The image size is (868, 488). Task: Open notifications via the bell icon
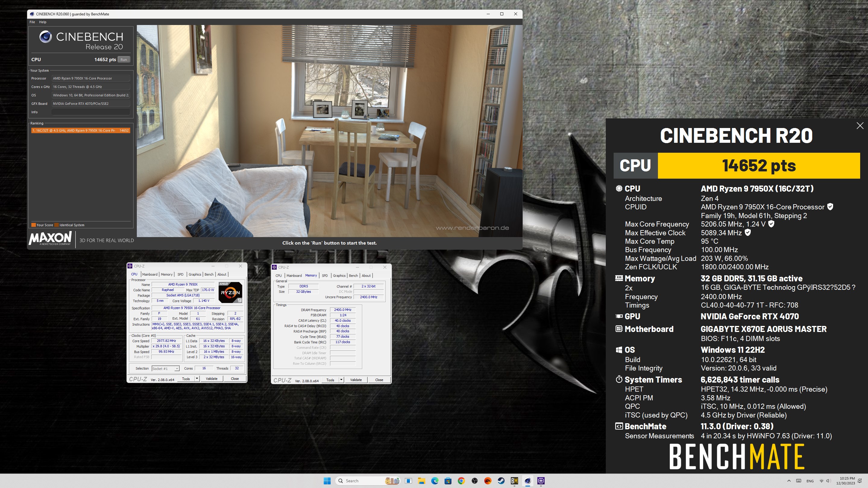click(860, 480)
